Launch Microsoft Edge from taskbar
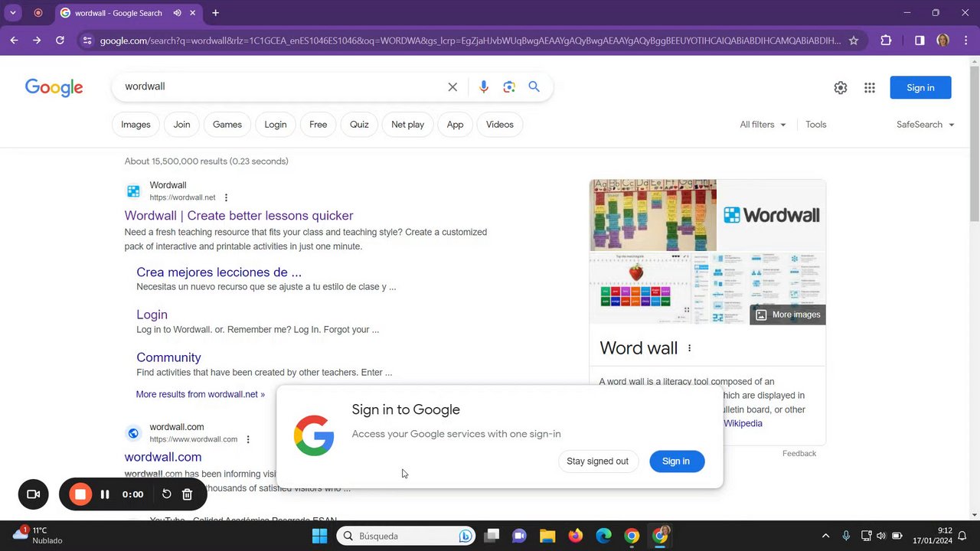This screenshot has height=551, width=980. point(603,536)
